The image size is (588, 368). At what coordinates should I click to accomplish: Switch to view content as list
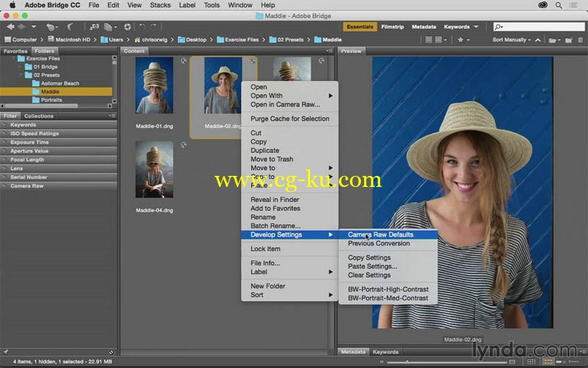pos(573,361)
